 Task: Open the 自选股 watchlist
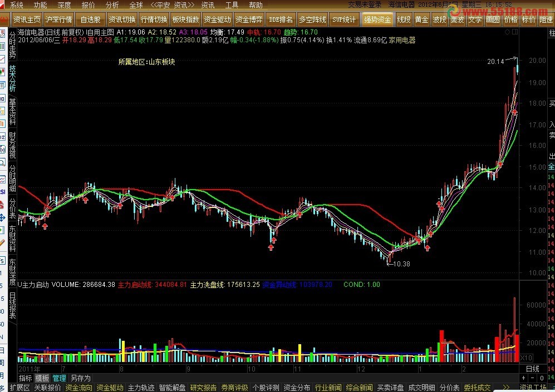coord(91,18)
